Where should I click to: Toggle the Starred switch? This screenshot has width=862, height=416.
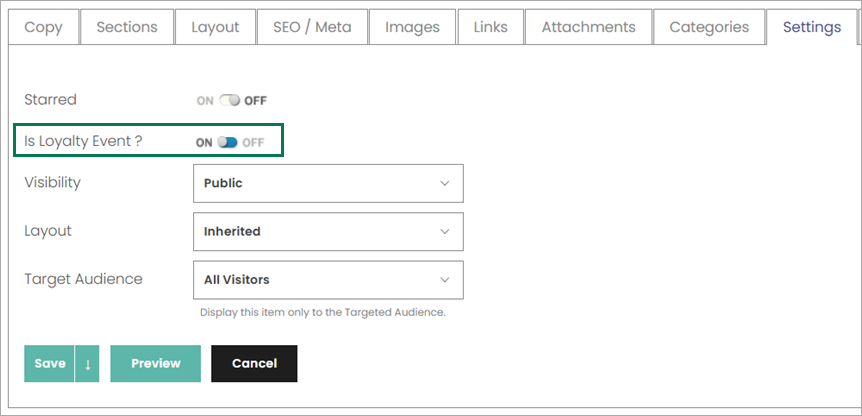coord(229,101)
